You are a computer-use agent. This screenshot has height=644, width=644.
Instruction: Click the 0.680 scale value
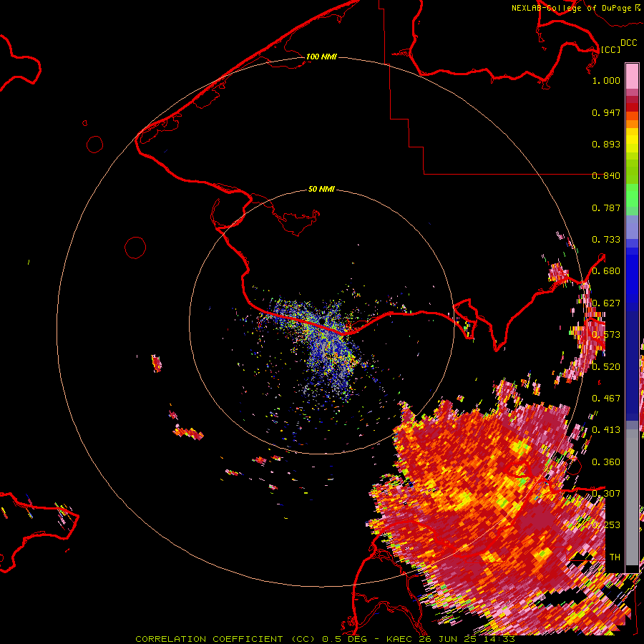(x=606, y=271)
